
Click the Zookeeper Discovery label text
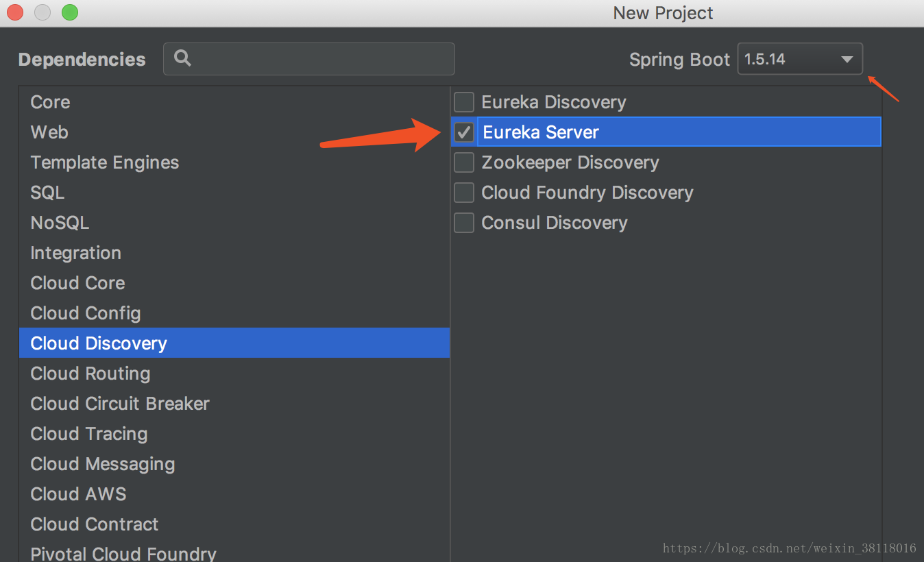point(570,162)
